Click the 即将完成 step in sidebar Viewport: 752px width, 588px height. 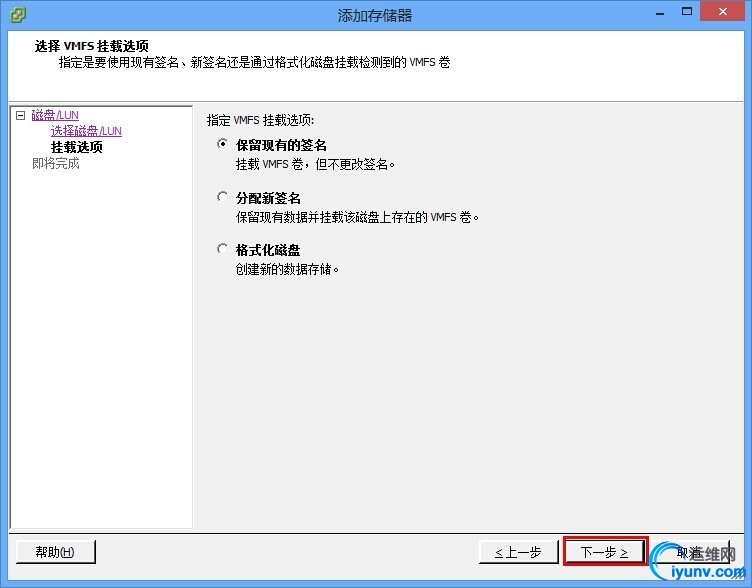(56, 164)
